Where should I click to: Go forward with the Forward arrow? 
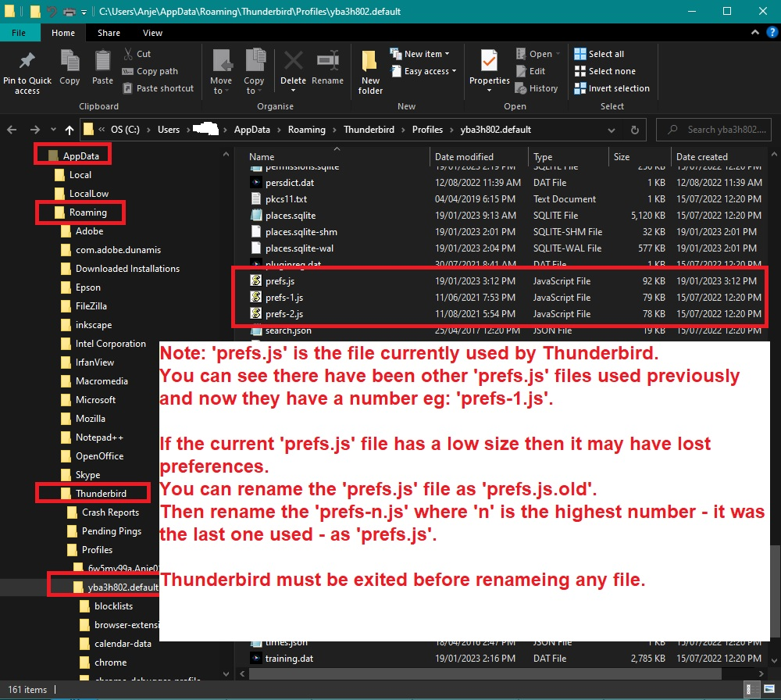pyautogui.click(x=35, y=130)
